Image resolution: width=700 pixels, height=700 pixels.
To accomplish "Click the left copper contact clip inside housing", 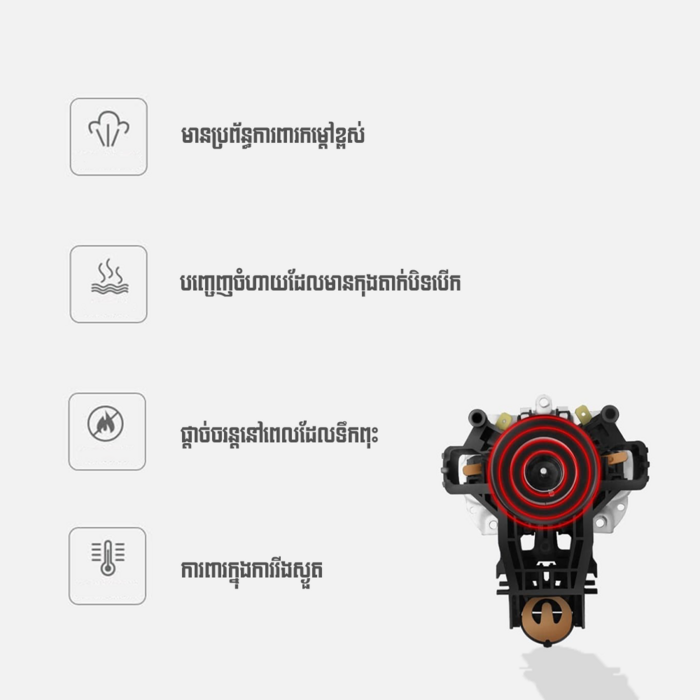I will 472,469.
